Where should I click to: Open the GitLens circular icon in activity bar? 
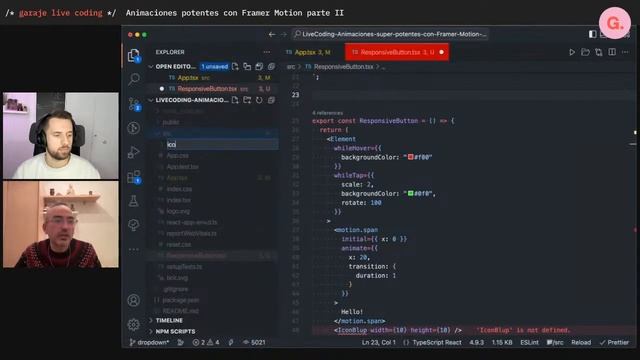pyautogui.click(x=133, y=128)
